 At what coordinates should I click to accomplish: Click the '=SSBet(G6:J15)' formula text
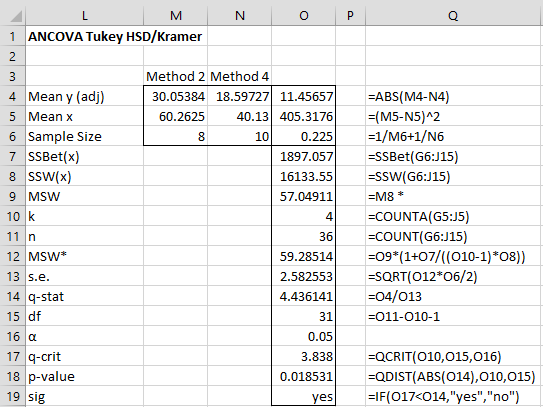pos(413,157)
